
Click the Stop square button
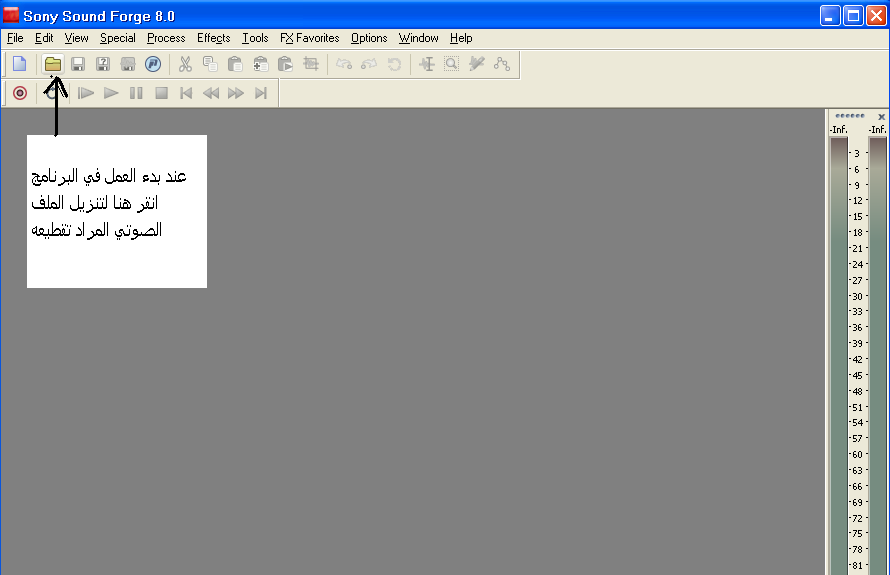point(161,93)
